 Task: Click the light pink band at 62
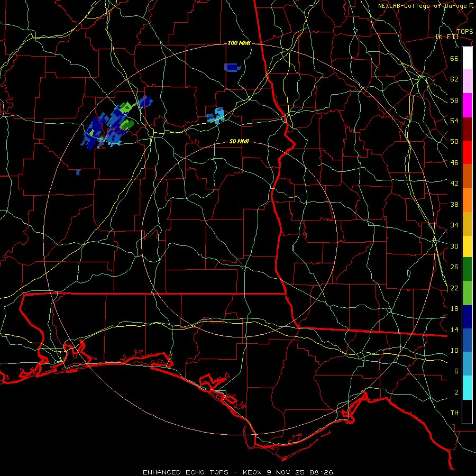[467, 81]
